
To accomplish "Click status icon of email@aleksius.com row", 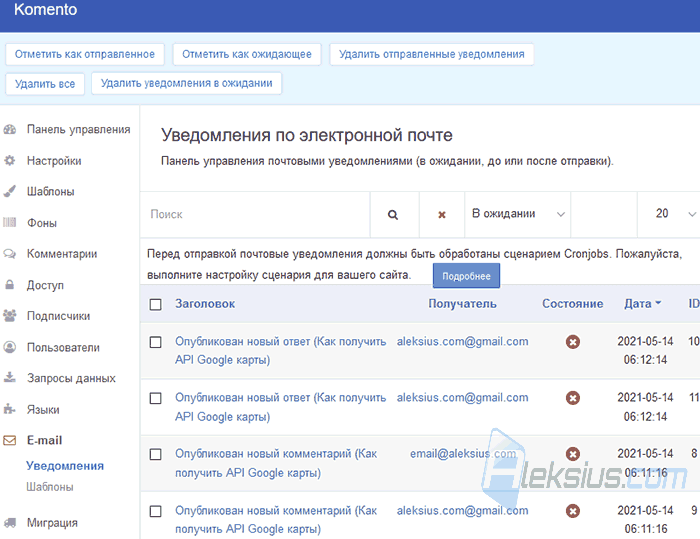I will (573, 454).
